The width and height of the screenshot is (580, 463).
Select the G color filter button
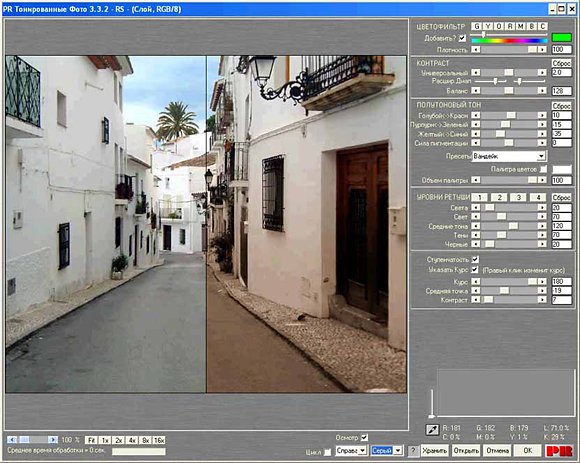pyautogui.click(x=476, y=26)
